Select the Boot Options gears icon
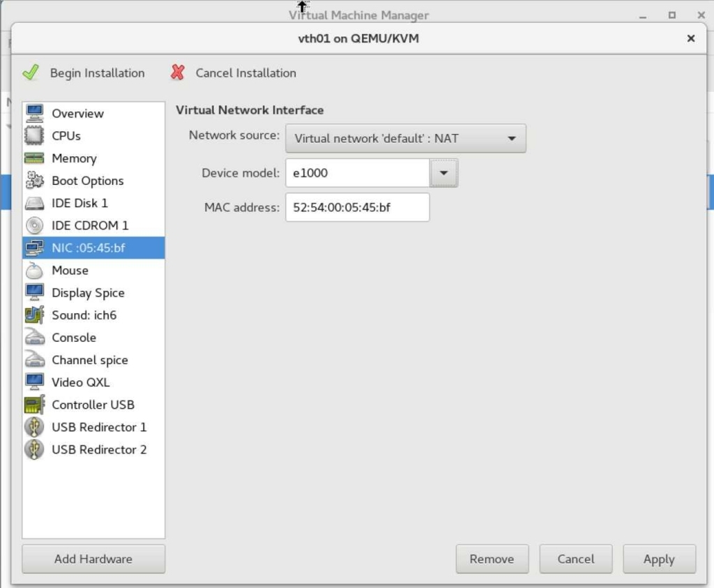714x588 pixels. pyautogui.click(x=35, y=181)
